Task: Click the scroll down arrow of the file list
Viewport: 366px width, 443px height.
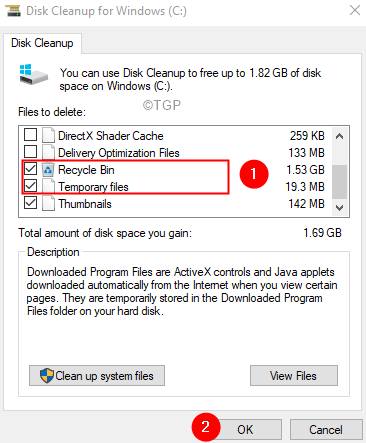Action: [x=339, y=208]
